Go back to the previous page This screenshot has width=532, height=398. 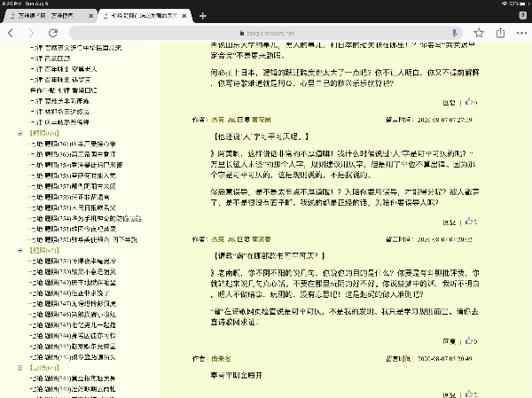(11, 33)
